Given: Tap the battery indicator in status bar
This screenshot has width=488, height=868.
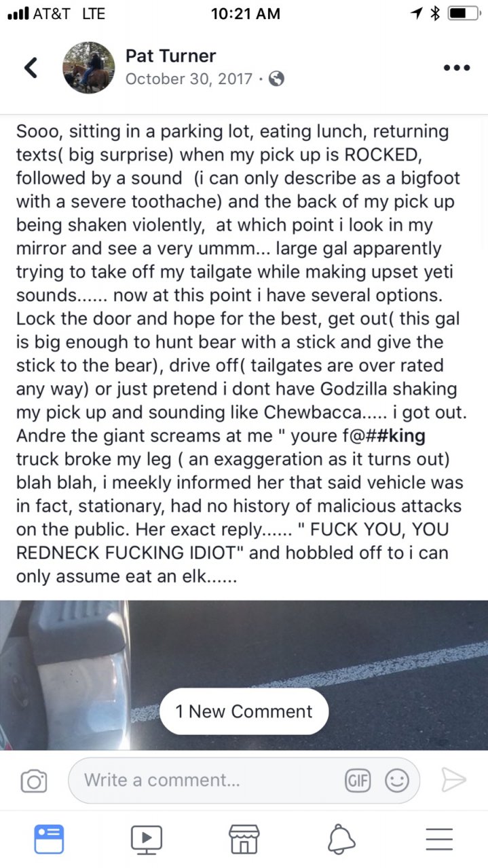Looking at the screenshot, I should click(463, 14).
